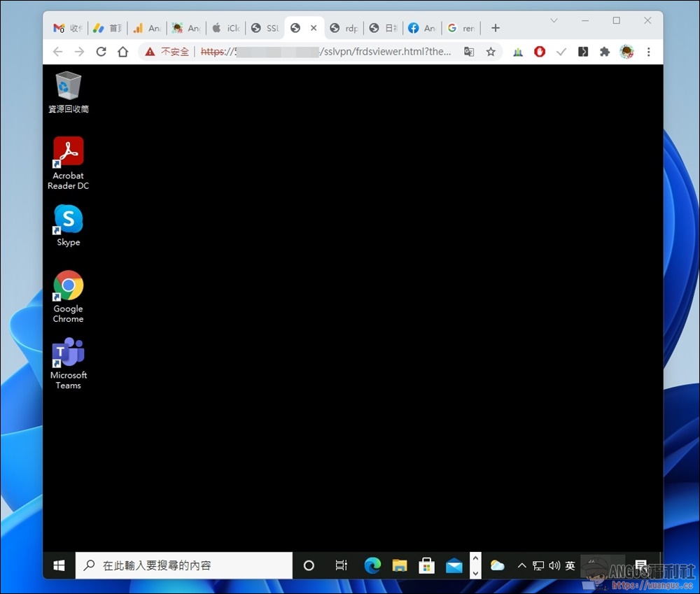Open the volume control tray icon
700x594 pixels.
tap(554, 566)
